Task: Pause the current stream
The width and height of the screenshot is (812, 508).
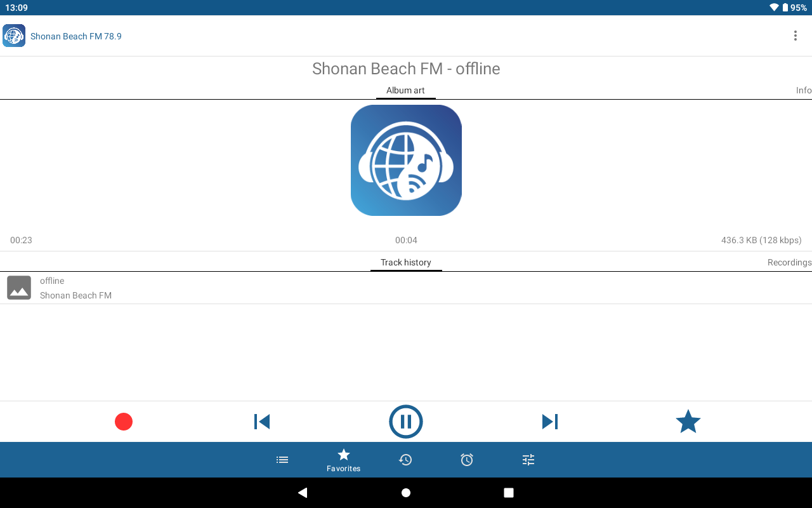Action: [x=406, y=422]
